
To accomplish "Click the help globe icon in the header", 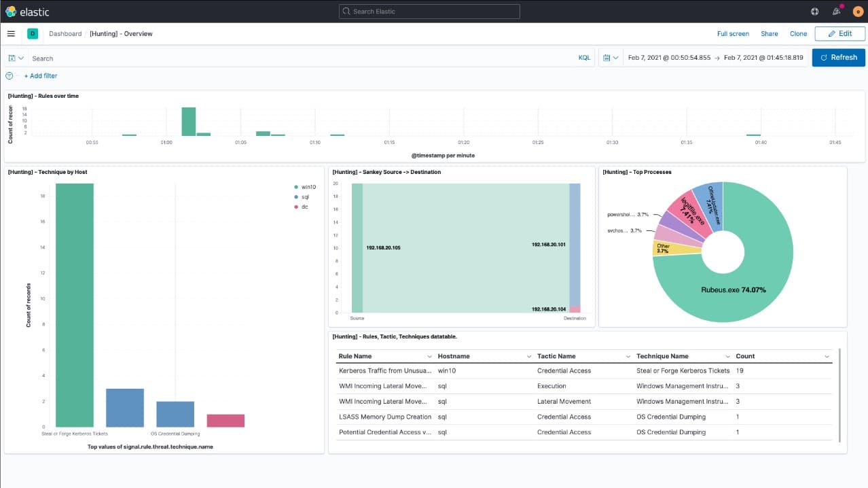I will (813, 11).
